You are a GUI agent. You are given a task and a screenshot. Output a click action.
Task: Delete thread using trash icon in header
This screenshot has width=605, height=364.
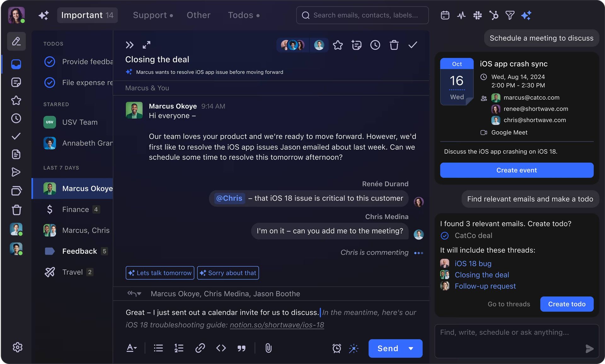click(x=394, y=45)
